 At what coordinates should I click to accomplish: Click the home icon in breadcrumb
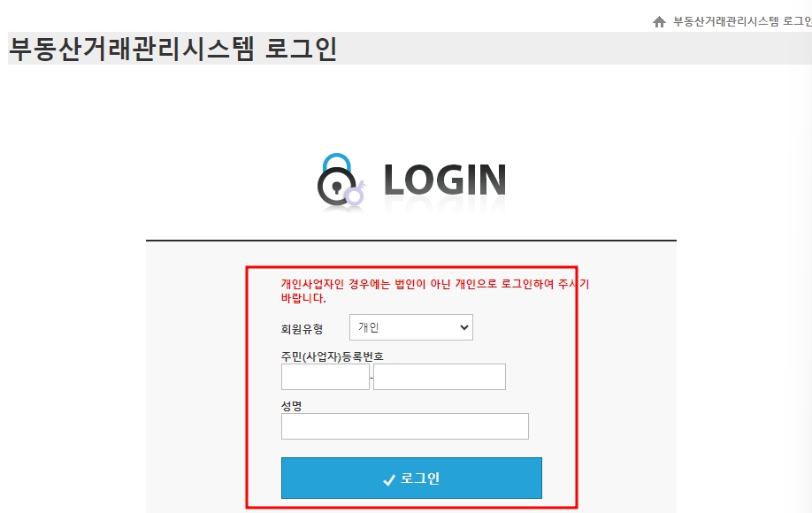click(x=659, y=22)
